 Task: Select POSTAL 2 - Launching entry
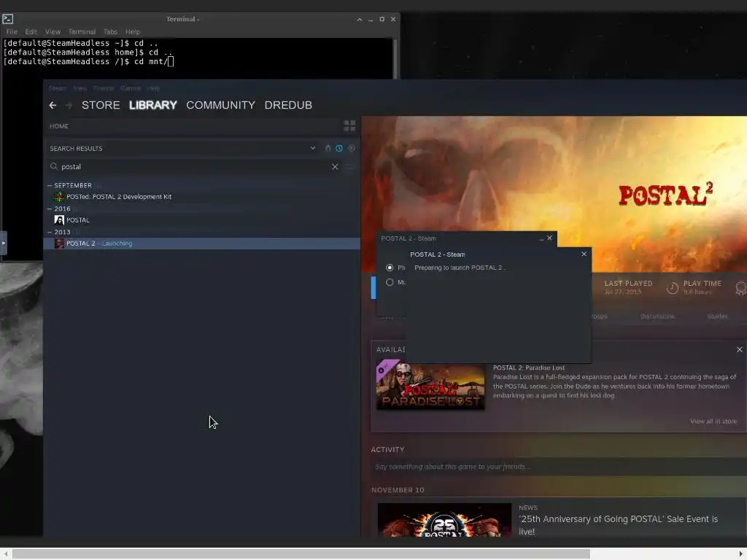tap(201, 244)
